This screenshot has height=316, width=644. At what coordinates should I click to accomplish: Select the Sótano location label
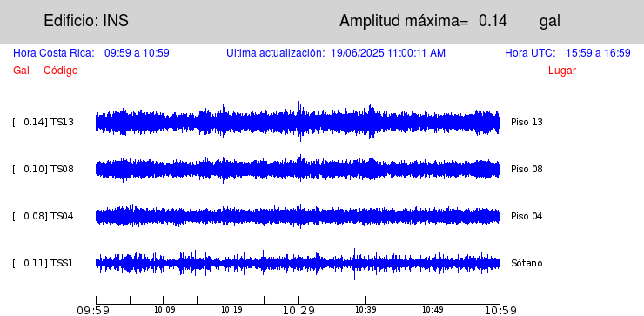click(x=527, y=263)
